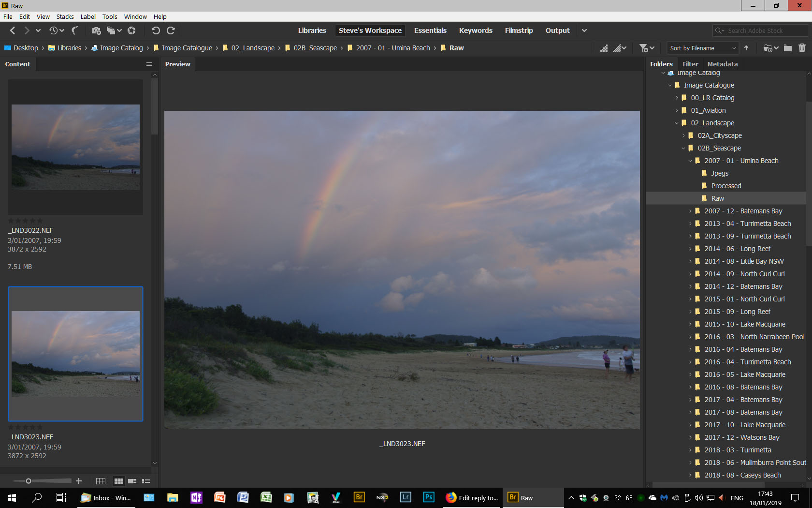
Task: Open filter items by rating funnel
Action: [644, 48]
